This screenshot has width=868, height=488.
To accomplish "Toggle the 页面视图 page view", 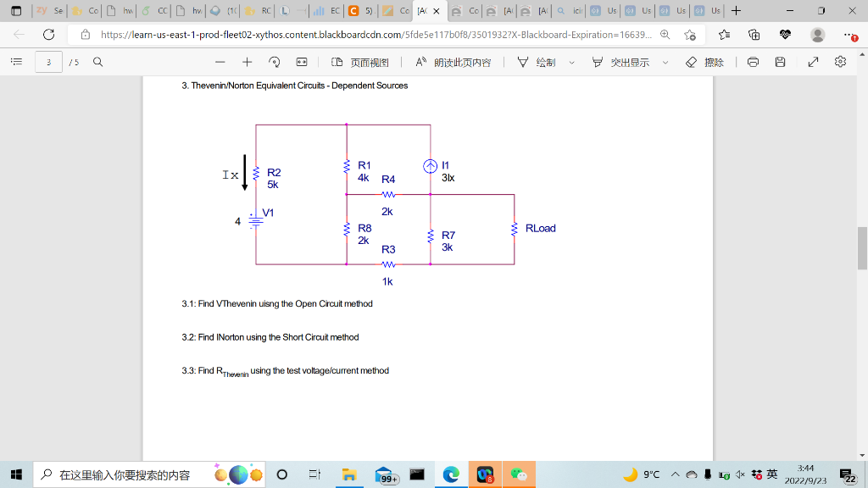I will (360, 62).
